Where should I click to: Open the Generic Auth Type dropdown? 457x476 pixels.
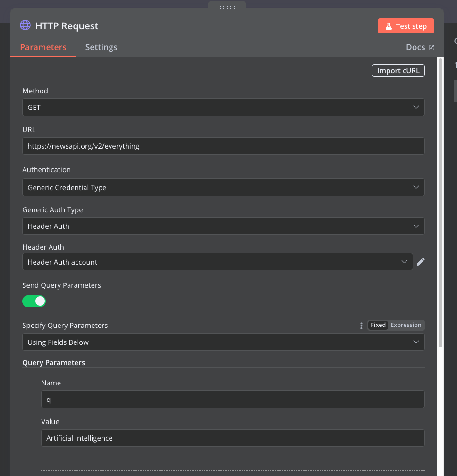click(x=223, y=226)
